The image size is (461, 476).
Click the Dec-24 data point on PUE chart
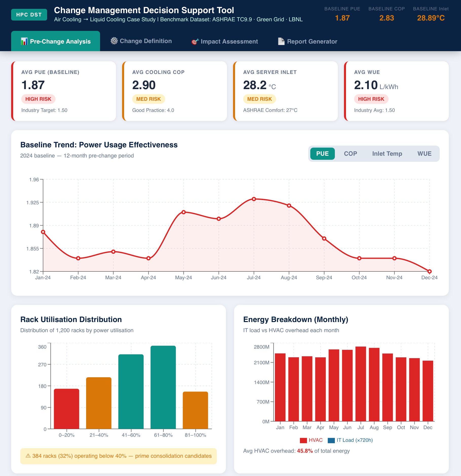pyautogui.click(x=429, y=271)
